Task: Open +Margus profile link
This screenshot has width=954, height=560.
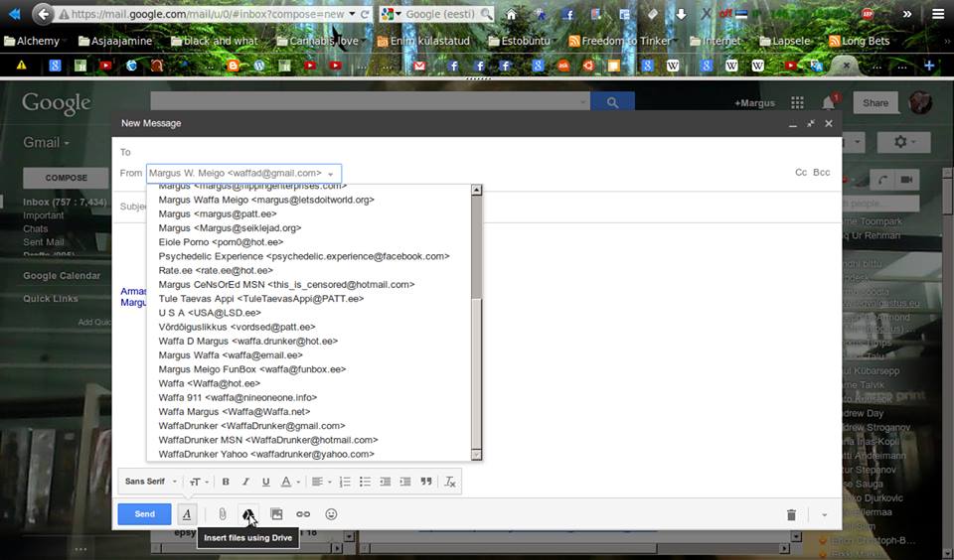Action: coord(754,103)
